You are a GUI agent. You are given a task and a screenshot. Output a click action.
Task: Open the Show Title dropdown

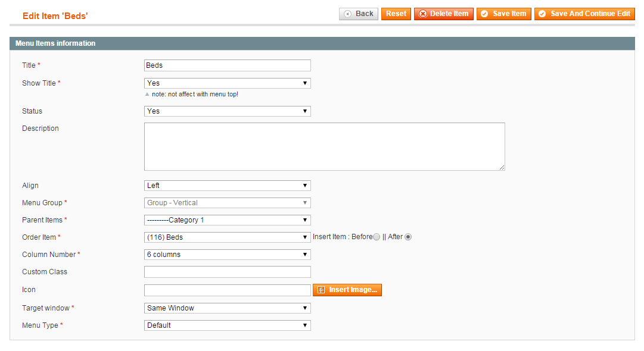click(227, 83)
